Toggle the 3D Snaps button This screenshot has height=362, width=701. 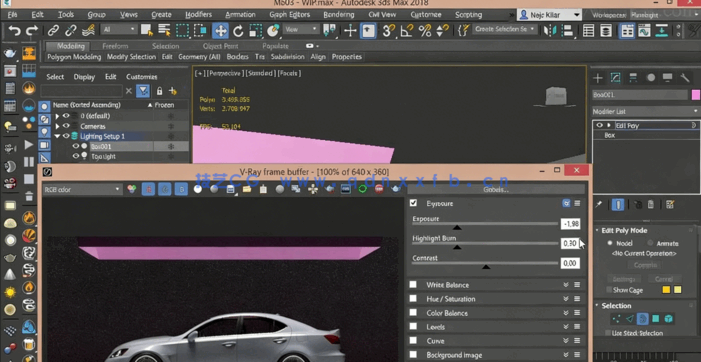click(x=389, y=31)
